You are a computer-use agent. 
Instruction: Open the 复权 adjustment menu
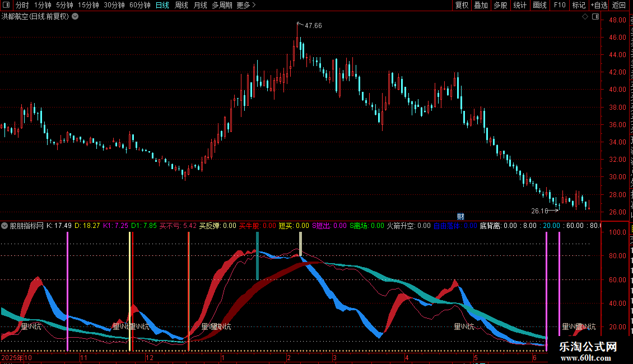[462, 5]
